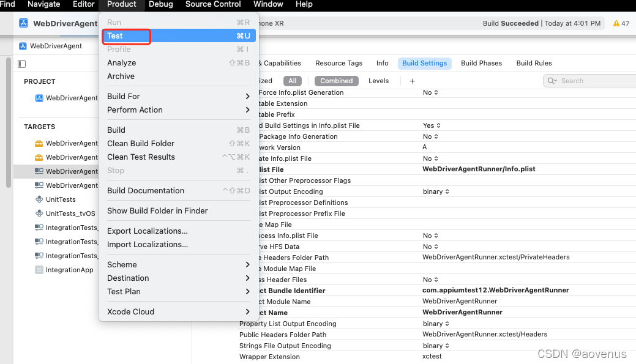This screenshot has height=364, width=636.
Task: Click WebDriverAgentRunner/Info.plist value
Action: pos(479,169)
